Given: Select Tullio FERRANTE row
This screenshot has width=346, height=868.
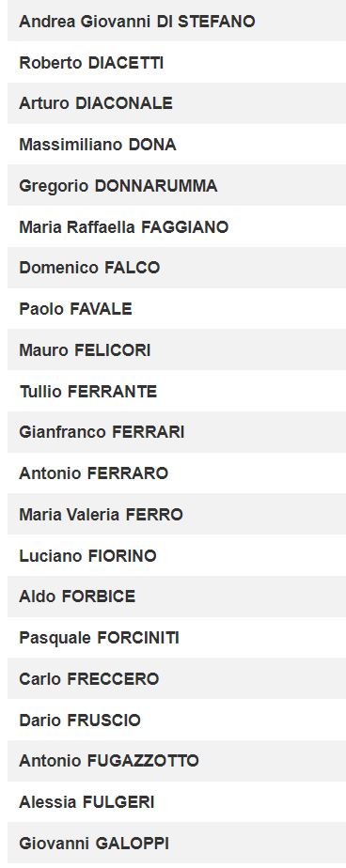Looking at the screenshot, I should click(x=177, y=391).
